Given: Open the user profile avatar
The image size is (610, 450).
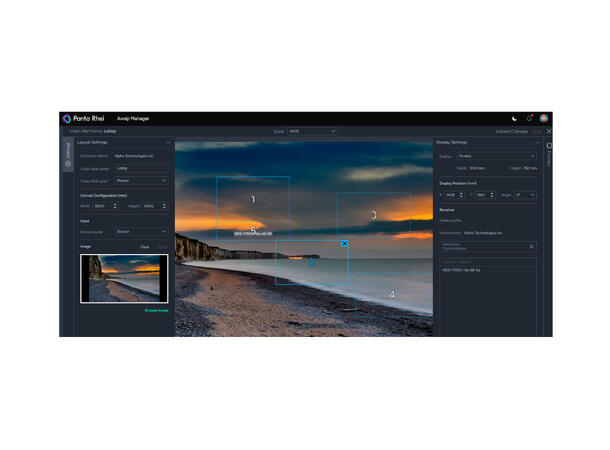Looking at the screenshot, I should [x=543, y=118].
